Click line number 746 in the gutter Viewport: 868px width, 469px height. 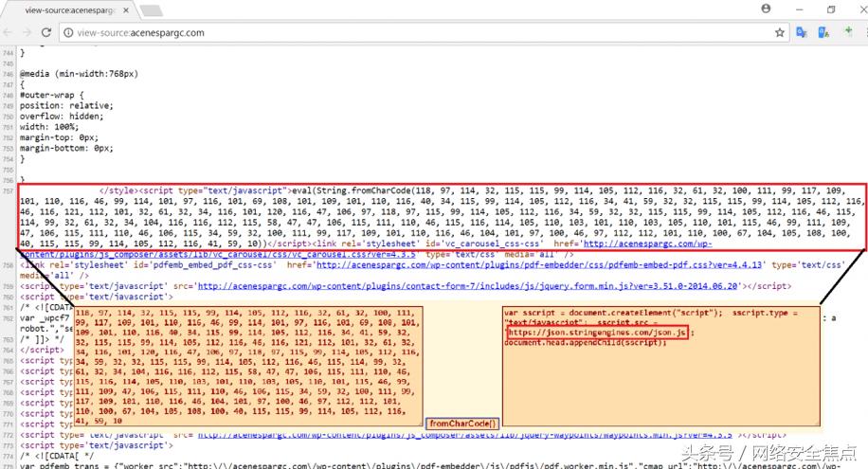coord(8,74)
